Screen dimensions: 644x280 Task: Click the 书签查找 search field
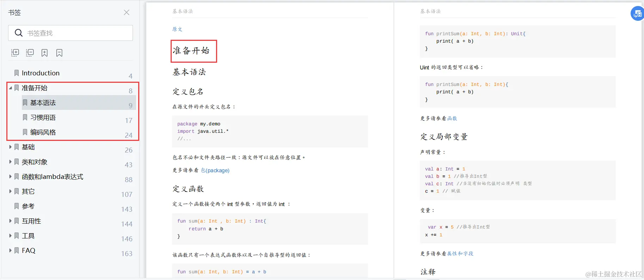click(70, 33)
